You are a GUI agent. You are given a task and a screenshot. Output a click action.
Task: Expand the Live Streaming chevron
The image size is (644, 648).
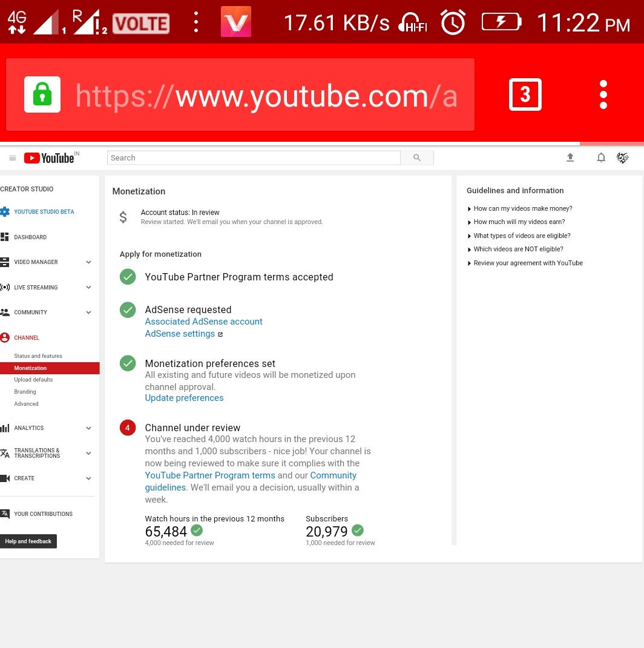(x=88, y=287)
